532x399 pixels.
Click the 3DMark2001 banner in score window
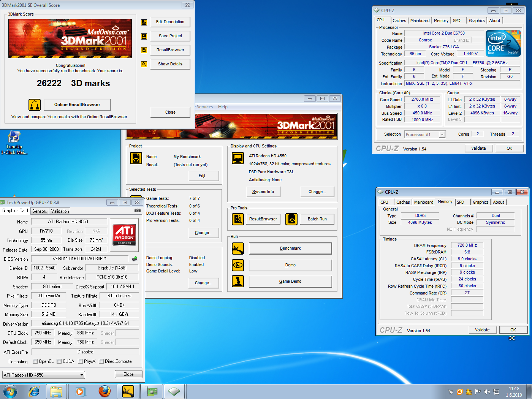pos(70,38)
